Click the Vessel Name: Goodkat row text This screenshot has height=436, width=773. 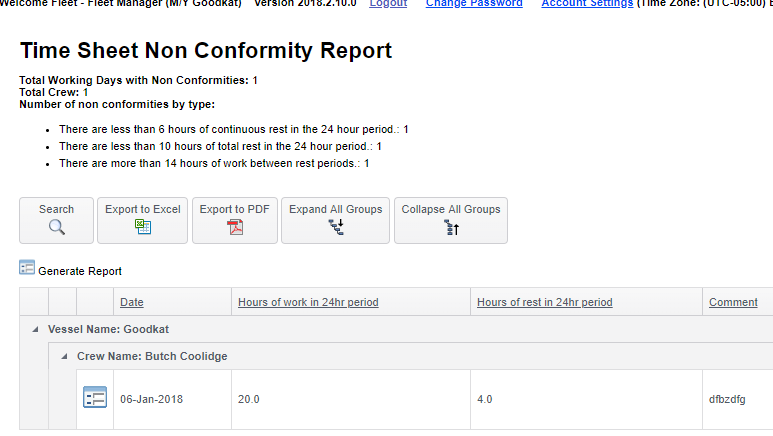coord(108,329)
